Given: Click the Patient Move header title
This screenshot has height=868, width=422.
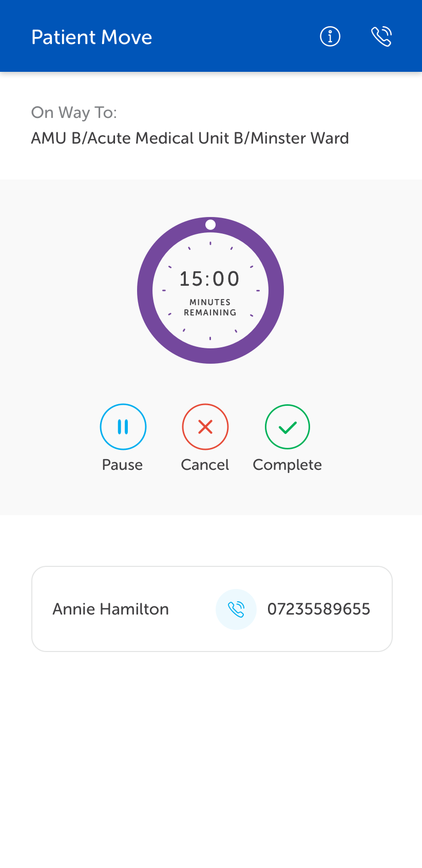Looking at the screenshot, I should click(92, 37).
